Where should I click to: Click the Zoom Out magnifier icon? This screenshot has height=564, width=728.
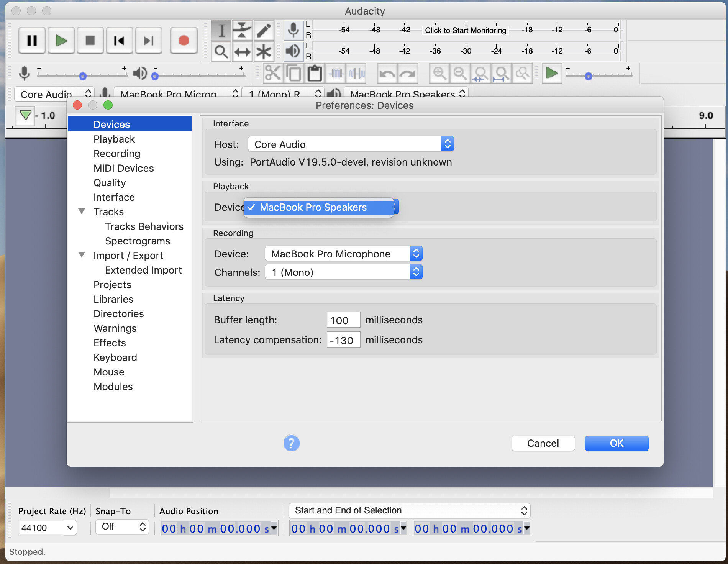[460, 73]
